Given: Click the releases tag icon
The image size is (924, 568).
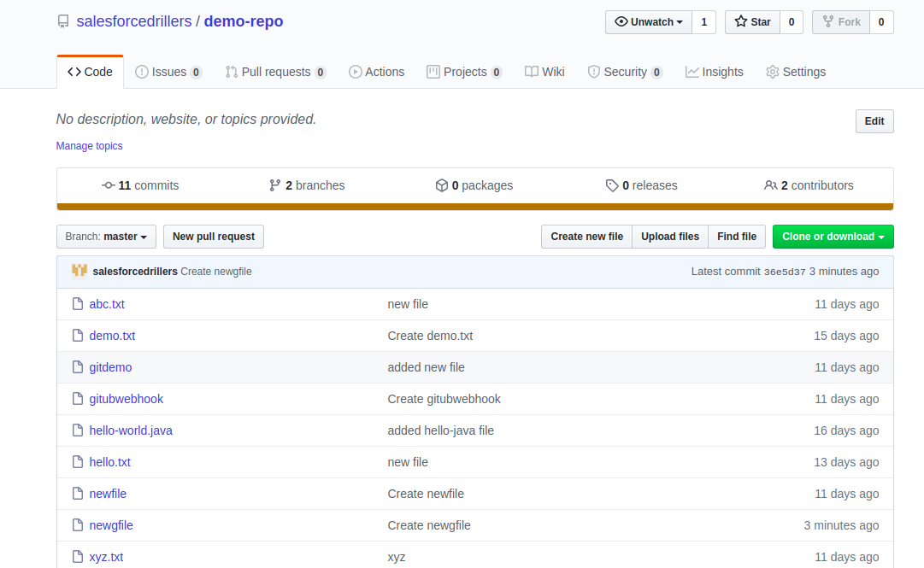Looking at the screenshot, I should pyautogui.click(x=612, y=185).
